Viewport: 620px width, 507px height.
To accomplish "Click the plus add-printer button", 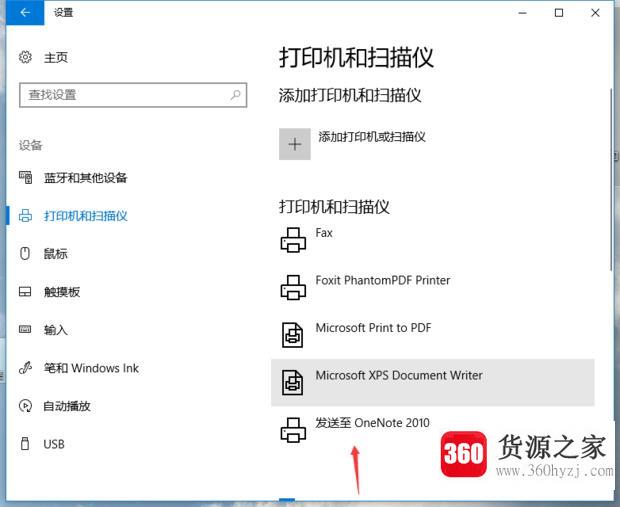I will coord(295,144).
